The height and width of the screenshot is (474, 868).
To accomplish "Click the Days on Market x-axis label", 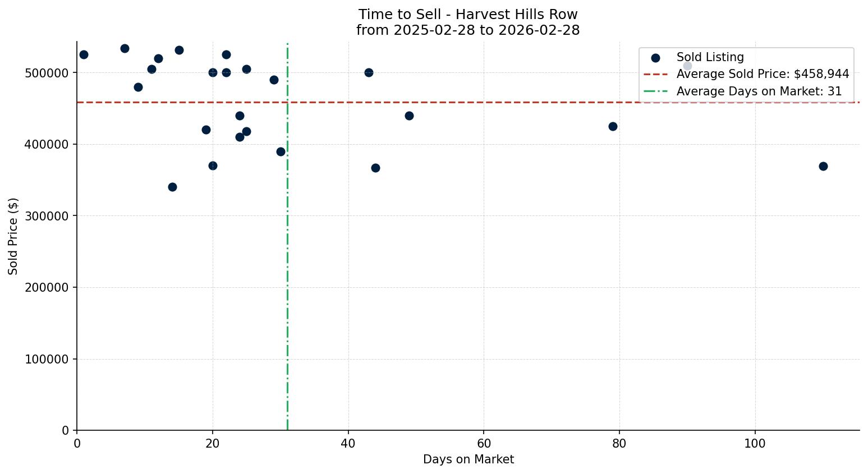I will (x=468, y=459).
